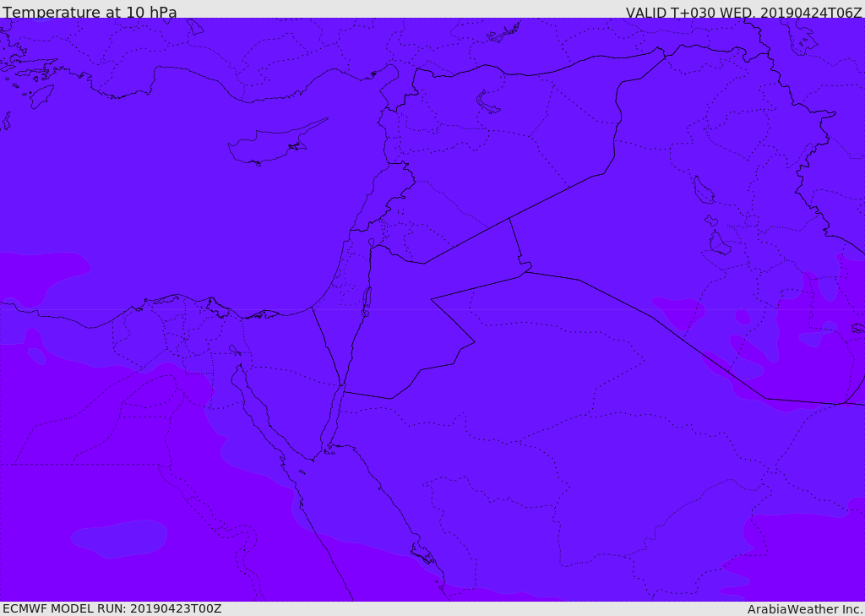Click the 'ECMWF MODEL RUN: 20190423T00Z' text

click(112, 608)
